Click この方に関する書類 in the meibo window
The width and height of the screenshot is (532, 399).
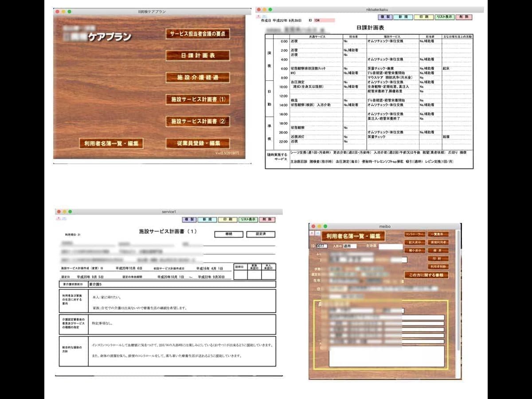pos(426,275)
